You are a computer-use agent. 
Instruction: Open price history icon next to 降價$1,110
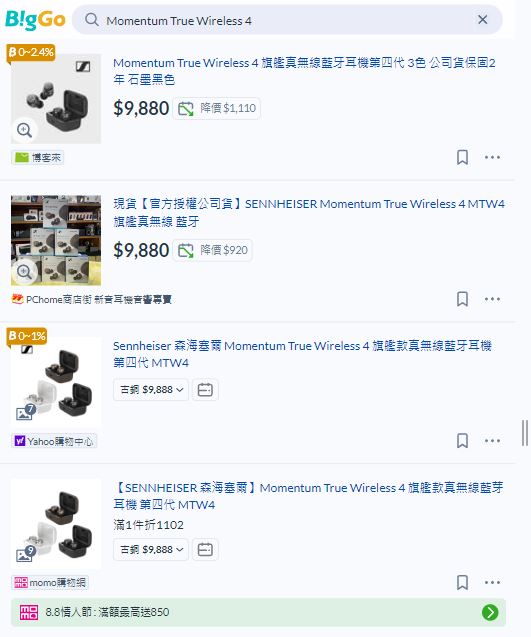186,108
